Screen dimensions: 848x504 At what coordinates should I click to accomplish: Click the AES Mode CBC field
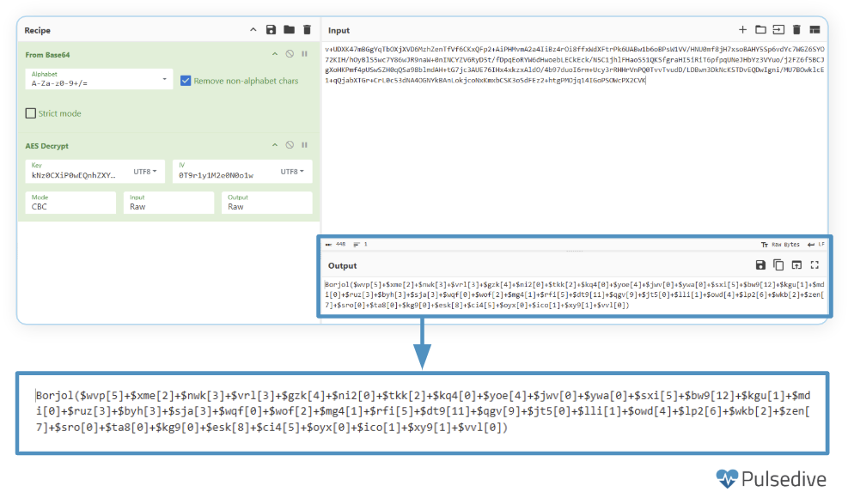coord(70,203)
